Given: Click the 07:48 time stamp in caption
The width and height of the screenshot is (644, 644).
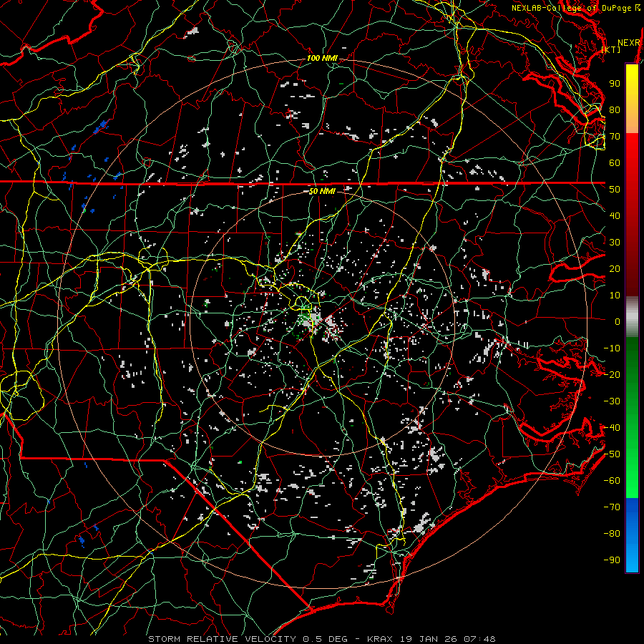Looking at the screenshot, I should [x=479, y=639].
